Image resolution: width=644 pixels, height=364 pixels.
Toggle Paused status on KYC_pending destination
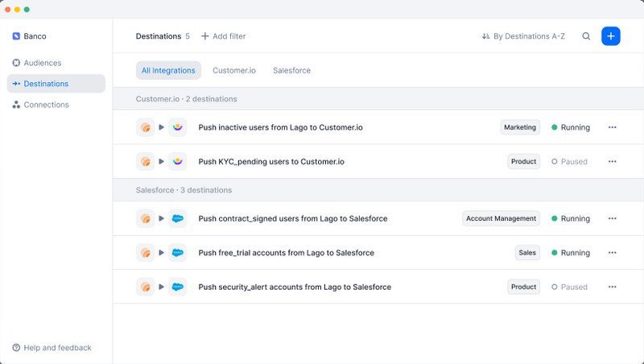pos(569,162)
